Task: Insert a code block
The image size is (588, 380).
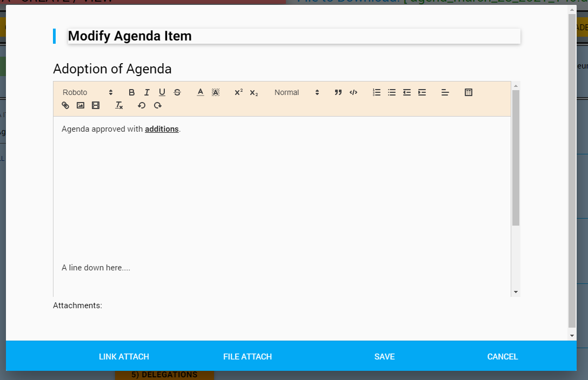Action: pos(353,92)
